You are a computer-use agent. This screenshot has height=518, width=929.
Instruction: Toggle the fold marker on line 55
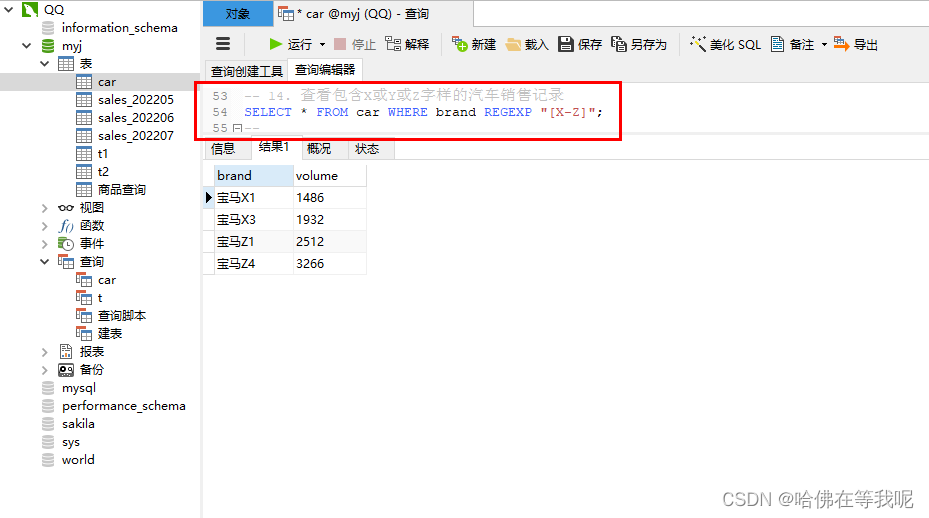(237, 128)
